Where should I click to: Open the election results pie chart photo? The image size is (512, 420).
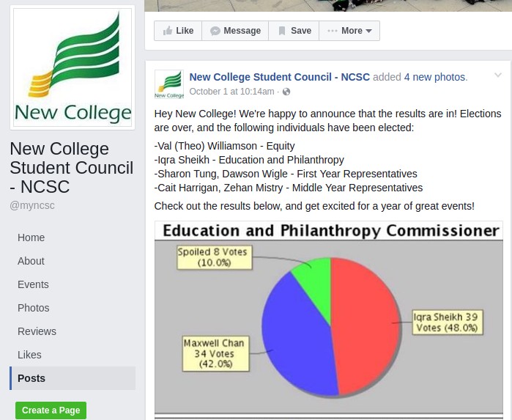click(329, 320)
